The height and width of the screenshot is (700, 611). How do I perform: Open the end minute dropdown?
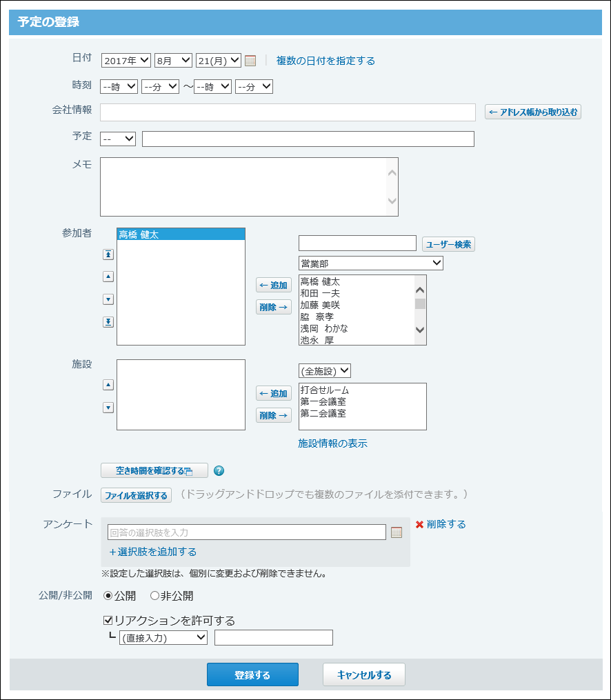(254, 87)
